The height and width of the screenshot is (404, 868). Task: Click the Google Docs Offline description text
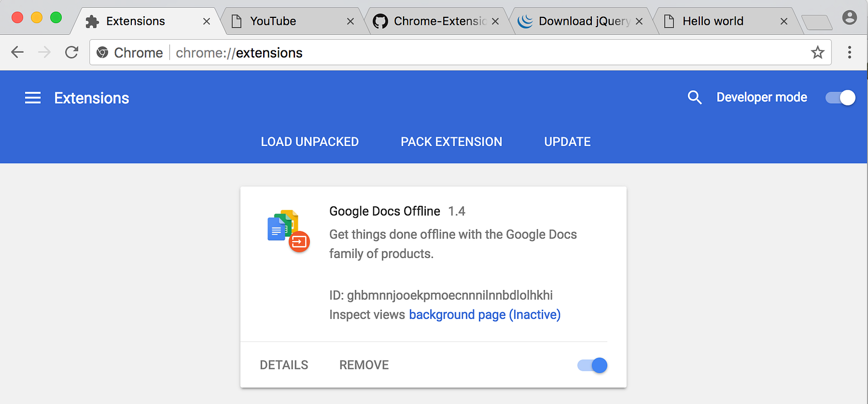point(453,244)
